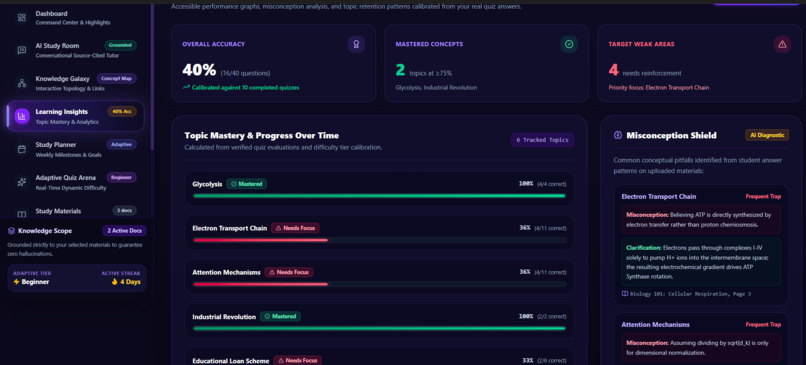This screenshot has height=365, width=806.
Task: Click the Misconception Shield header icon
Action: [618, 135]
